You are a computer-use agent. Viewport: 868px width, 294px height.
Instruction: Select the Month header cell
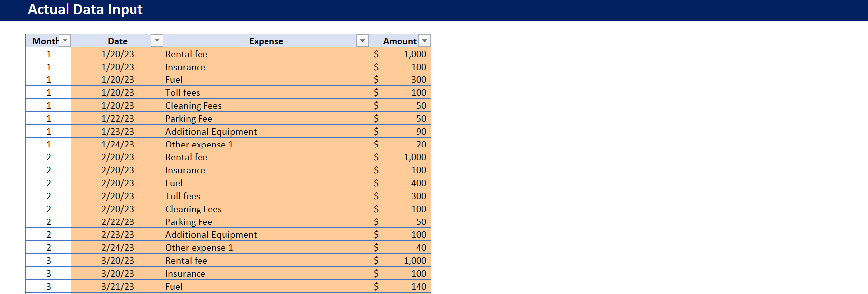tap(48, 41)
